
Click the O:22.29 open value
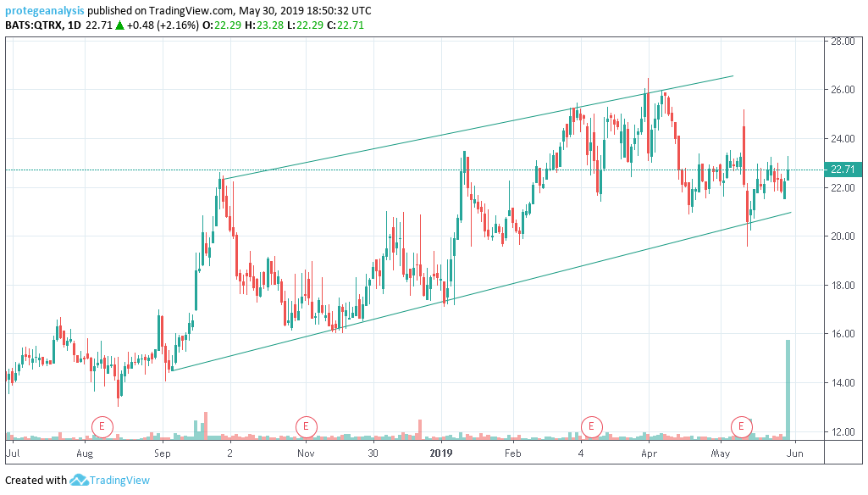(222, 25)
